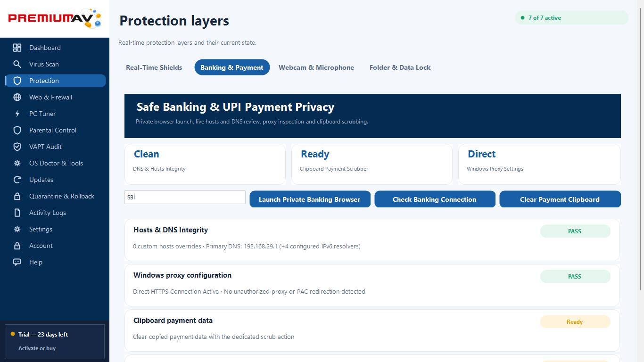
Task: Open the Dashboard menu item
Action: 55,48
